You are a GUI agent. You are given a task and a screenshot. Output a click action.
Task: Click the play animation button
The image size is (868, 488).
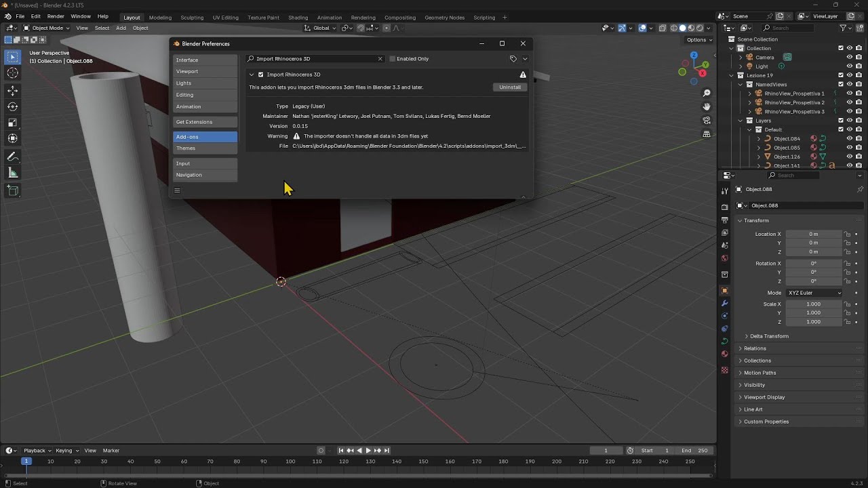coord(368,451)
